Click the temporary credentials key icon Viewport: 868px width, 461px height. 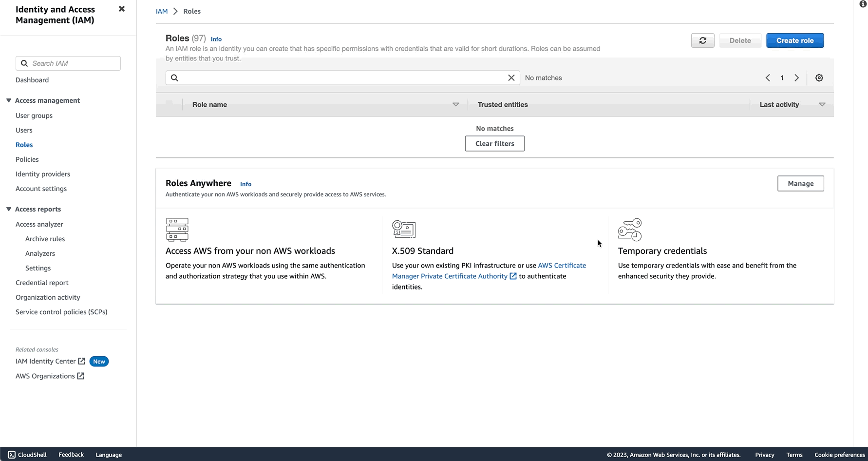[x=630, y=230]
